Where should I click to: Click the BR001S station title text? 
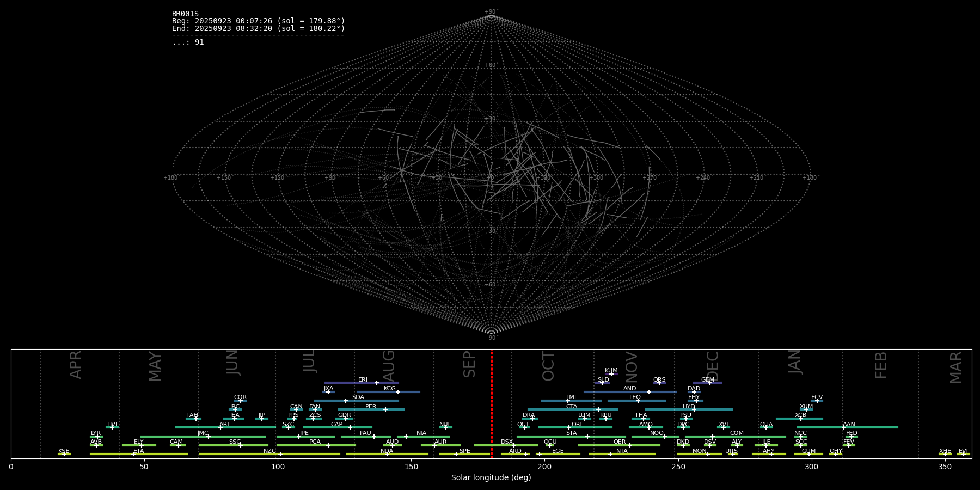click(185, 14)
